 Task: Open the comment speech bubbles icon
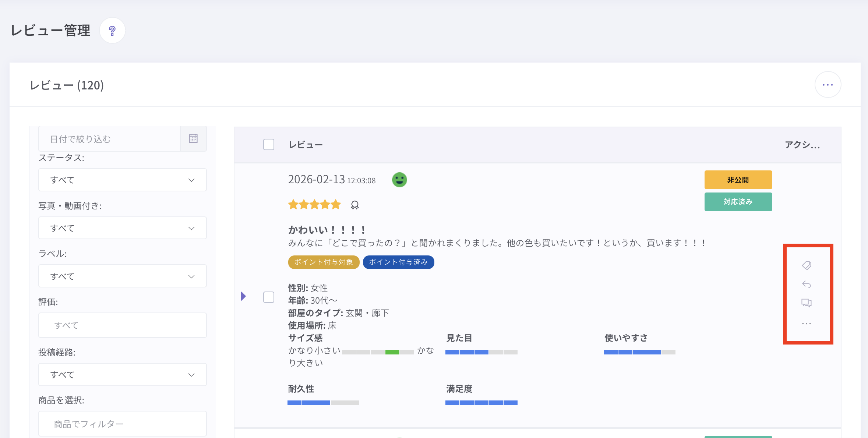click(806, 303)
